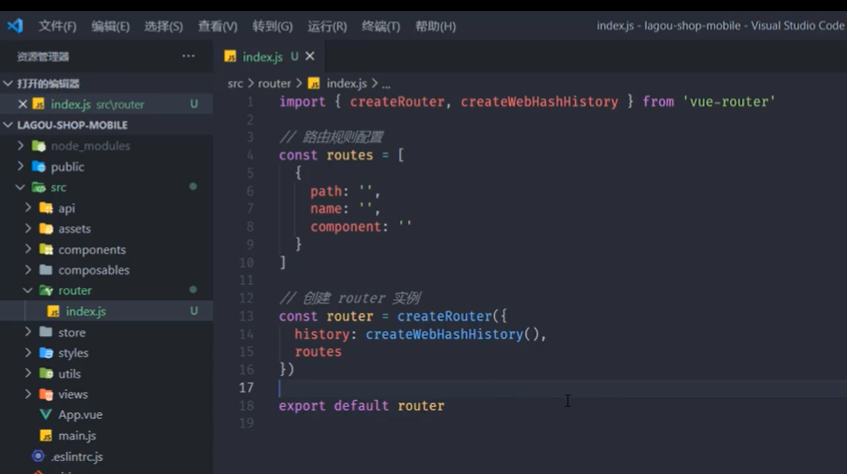Click the assets folder icon

click(46, 229)
